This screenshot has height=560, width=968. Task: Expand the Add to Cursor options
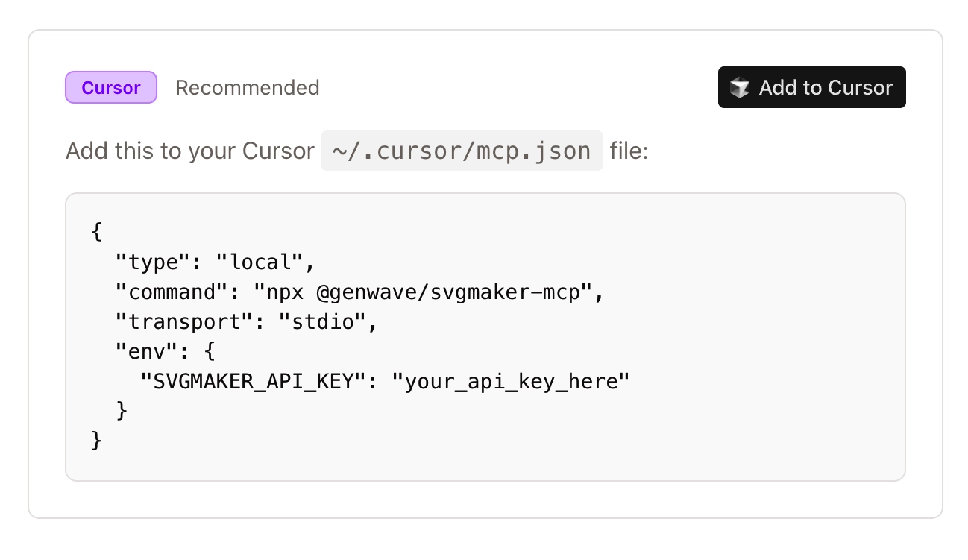pyautogui.click(x=811, y=87)
